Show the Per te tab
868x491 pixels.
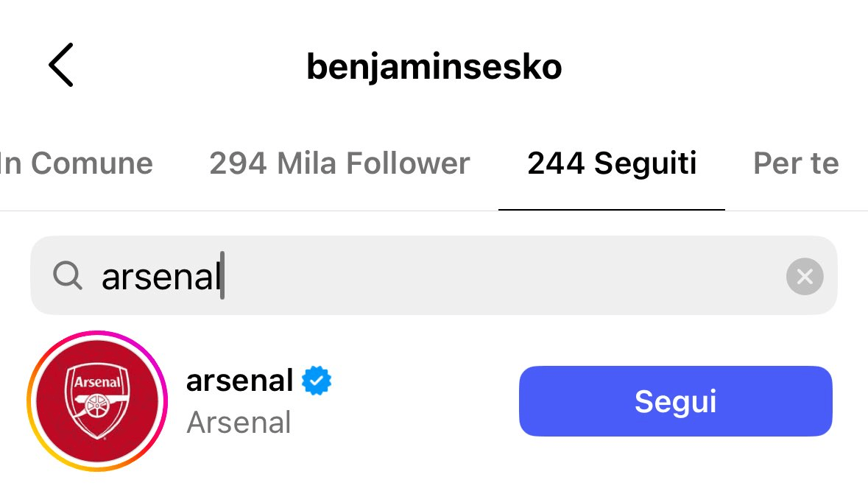[796, 163]
